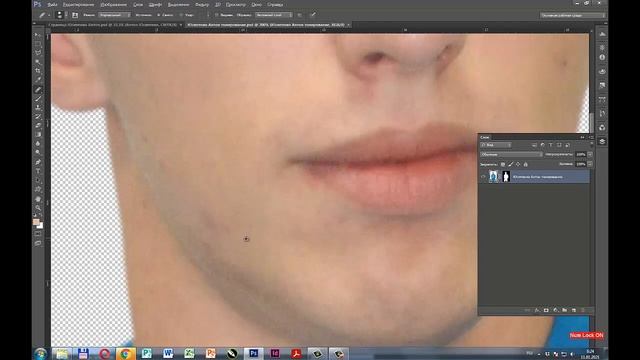Image resolution: width=640 pixels, height=360 pixels.
Task: Select the Clone Stamp tool
Action: pyautogui.click(x=38, y=107)
